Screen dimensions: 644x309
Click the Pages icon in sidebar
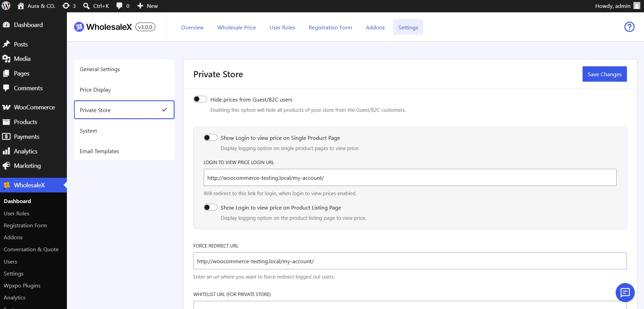(6, 73)
